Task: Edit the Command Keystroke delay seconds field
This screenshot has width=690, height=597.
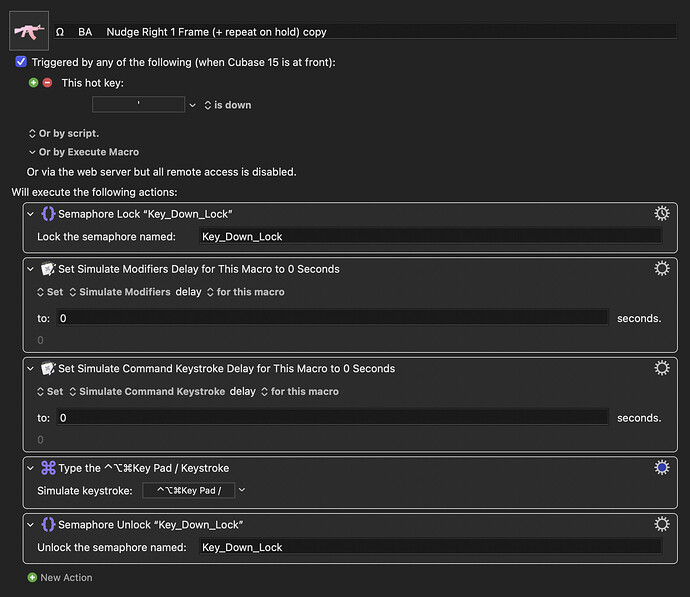Action: point(333,418)
